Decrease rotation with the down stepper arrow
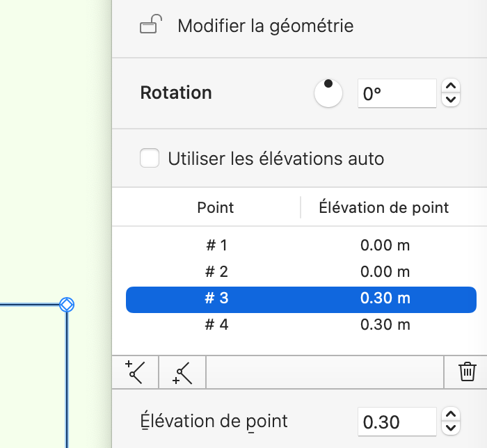The width and height of the screenshot is (487, 448). tap(452, 100)
